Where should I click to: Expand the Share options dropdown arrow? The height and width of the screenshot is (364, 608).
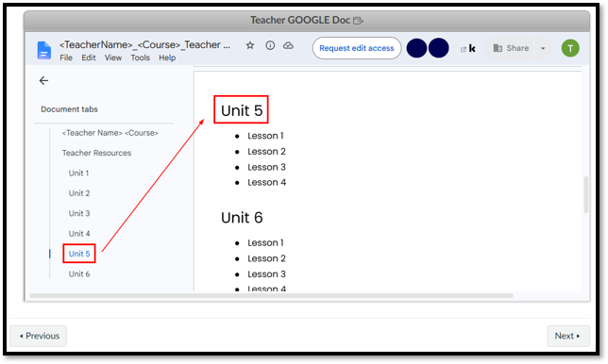tap(543, 48)
